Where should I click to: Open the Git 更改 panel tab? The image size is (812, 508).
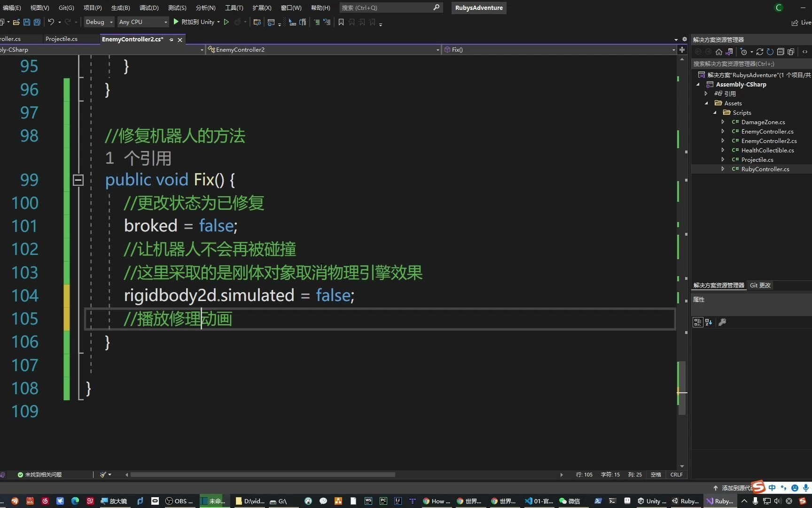760,285
